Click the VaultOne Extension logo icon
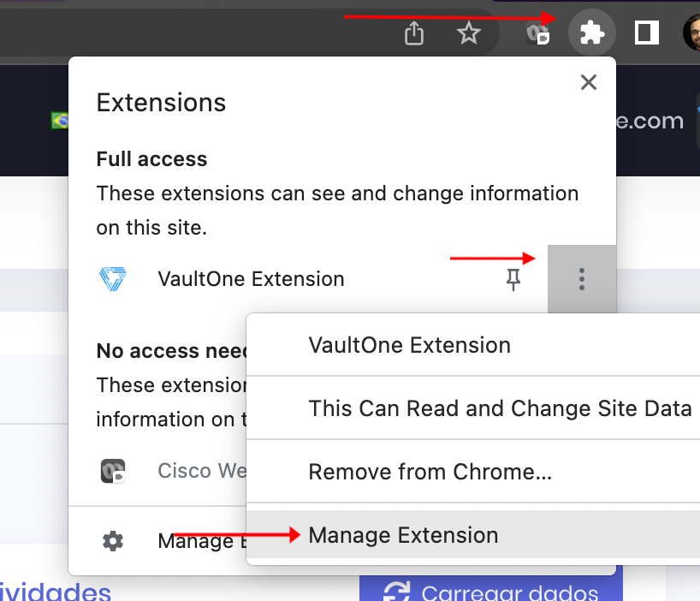Screen dimensions: 700x601 click(113, 279)
